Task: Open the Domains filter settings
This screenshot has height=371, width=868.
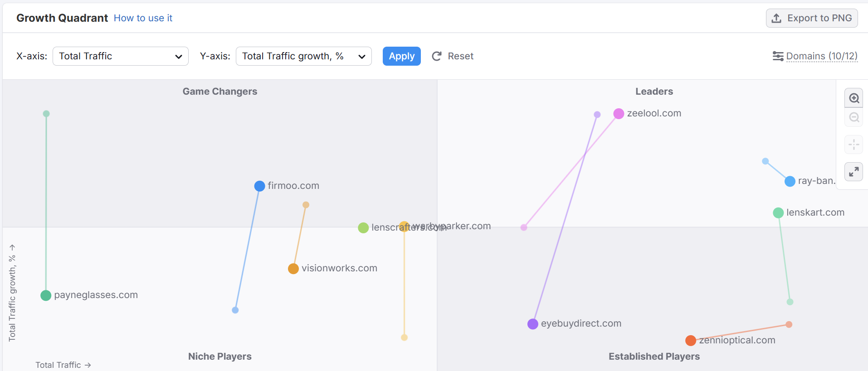Action: pos(815,56)
